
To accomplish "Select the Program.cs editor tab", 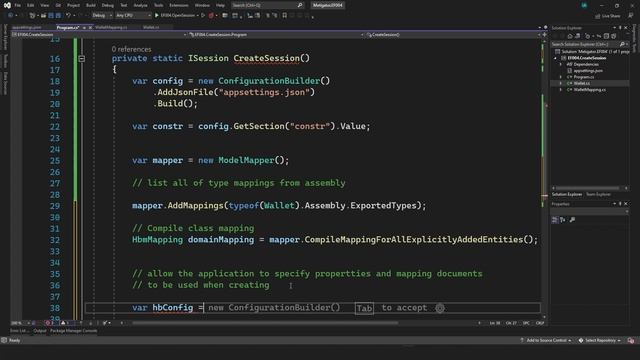I will coord(67,27).
